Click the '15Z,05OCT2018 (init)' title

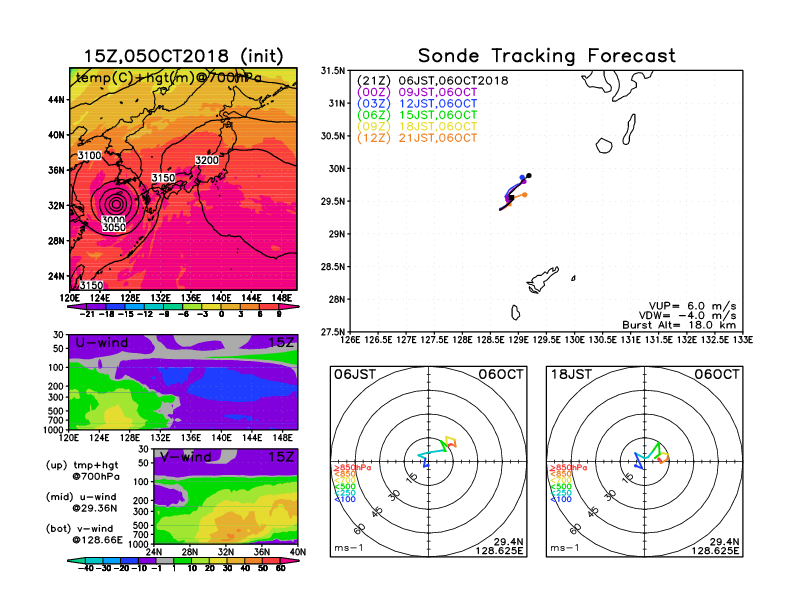[x=183, y=56]
